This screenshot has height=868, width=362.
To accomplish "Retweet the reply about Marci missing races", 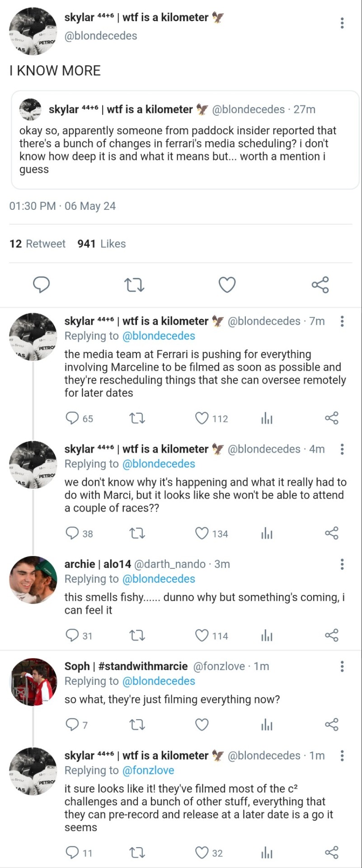I will (137, 533).
